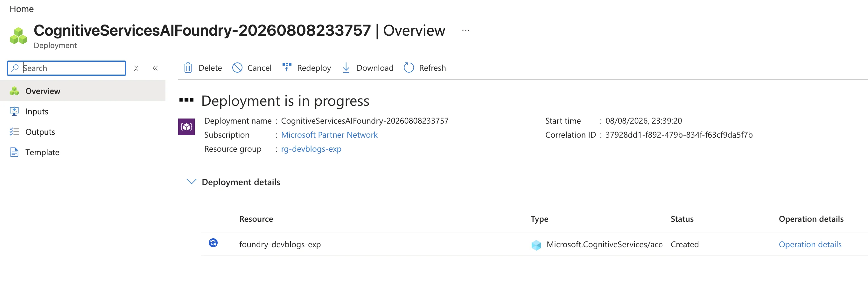Viewport: 868px width, 288px height.
Task: Click the Cancel circle-slash icon
Action: tap(237, 68)
